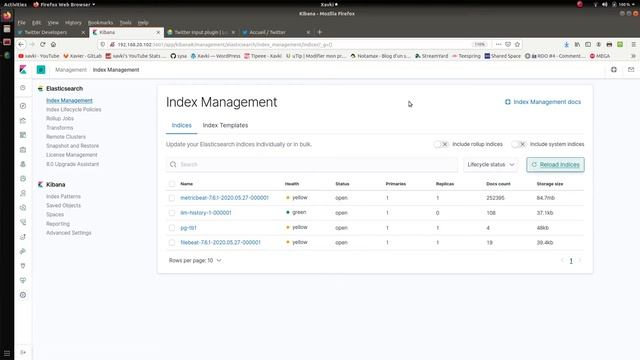Open Firefox library icon in toolbar
The height and width of the screenshot is (360, 640).
click(x=577, y=44)
